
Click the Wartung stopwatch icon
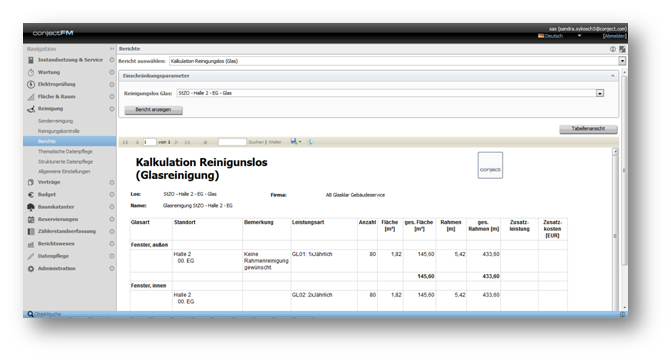click(31, 72)
